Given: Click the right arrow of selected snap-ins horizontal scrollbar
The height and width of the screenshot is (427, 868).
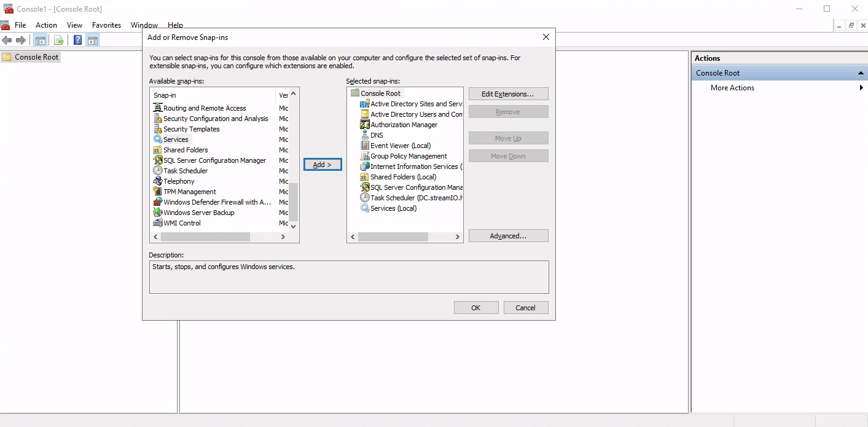Looking at the screenshot, I should click(458, 237).
